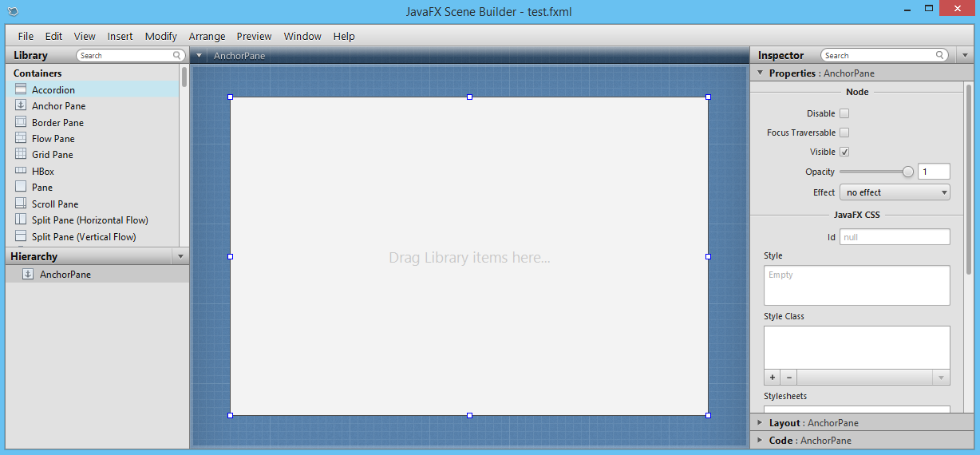Toggle the Focus Traversable checkbox
Viewport: 980px width, 455px height.
tap(844, 133)
